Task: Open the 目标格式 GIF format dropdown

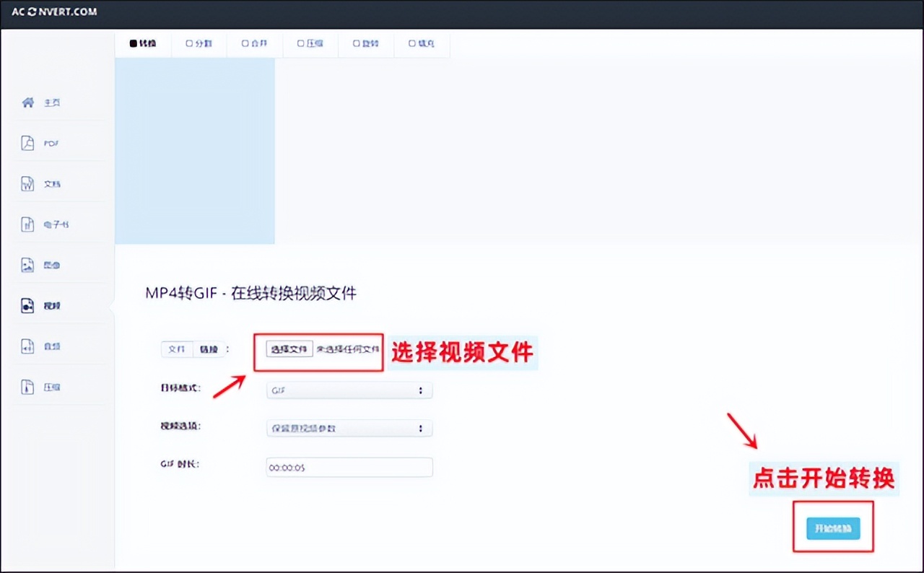Action: point(349,390)
